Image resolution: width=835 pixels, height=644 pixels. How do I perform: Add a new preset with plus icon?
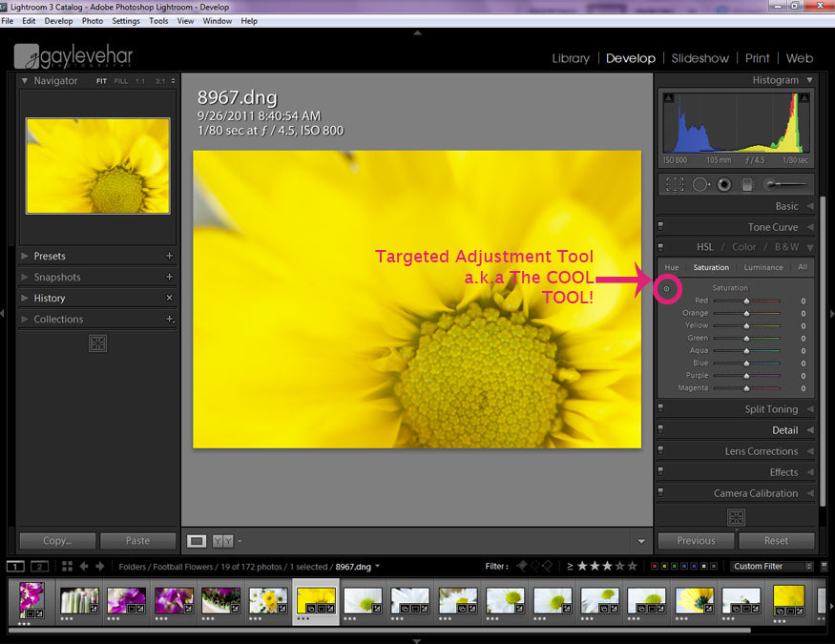click(x=170, y=256)
